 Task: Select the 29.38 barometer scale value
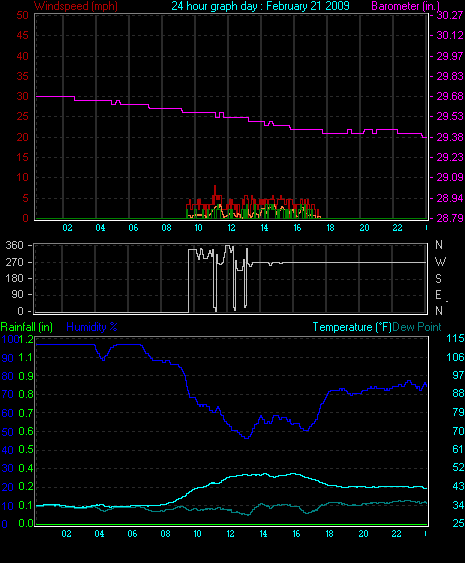coord(450,137)
